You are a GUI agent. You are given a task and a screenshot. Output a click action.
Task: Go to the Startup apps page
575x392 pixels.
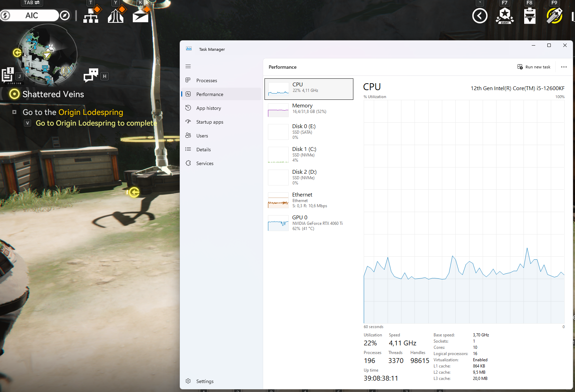(221, 122)
